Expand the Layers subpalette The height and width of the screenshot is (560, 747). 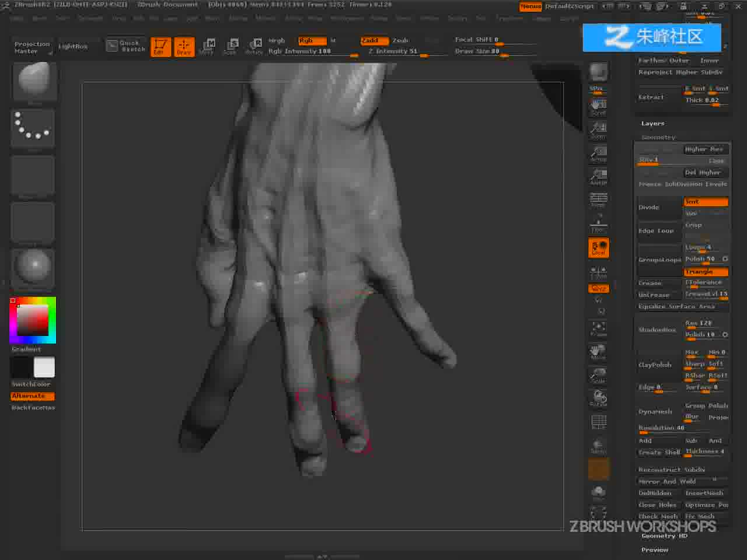tap(652, 124)
